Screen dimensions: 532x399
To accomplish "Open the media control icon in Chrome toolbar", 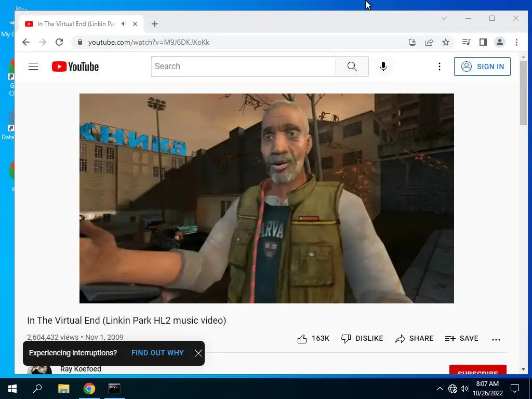I will [466, 42].
